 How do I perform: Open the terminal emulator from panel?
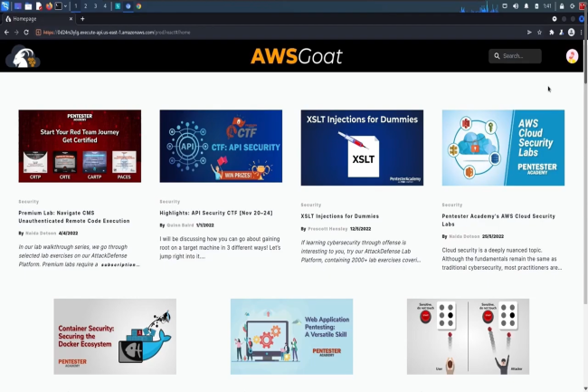point(59,6)
